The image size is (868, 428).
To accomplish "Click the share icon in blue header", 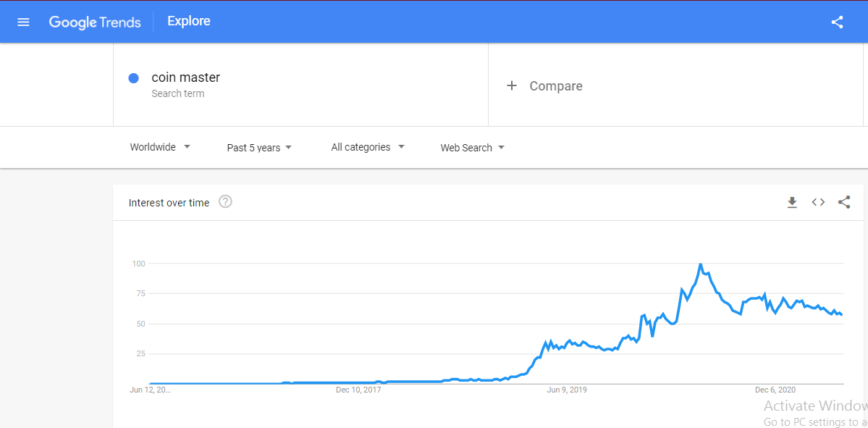I will [x=837, y=22].
